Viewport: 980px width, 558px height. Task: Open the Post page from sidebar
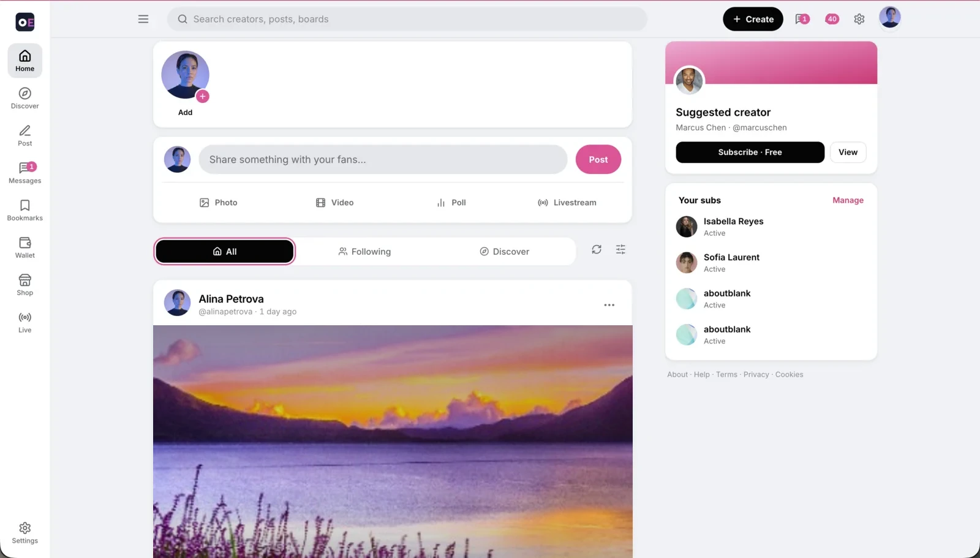pyautogui.click(x=24, y=135)
